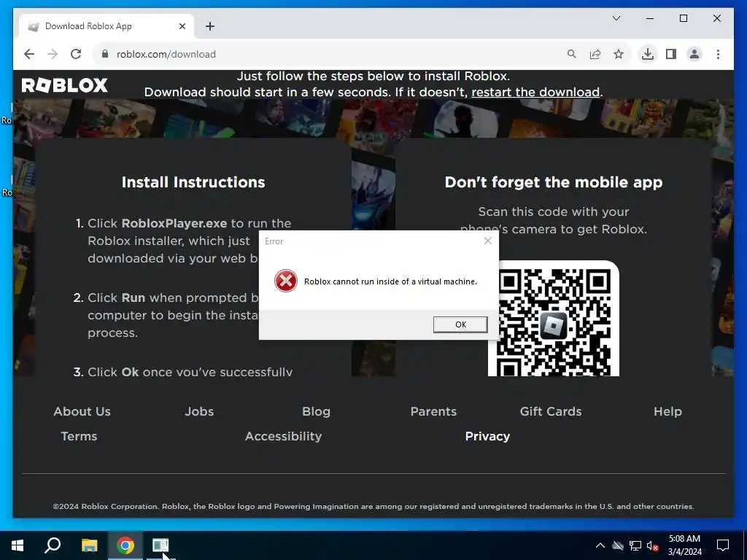This screenshot has width=747, height=560.
Task: Click the OneDrive cloud tray icon
Action: pyautogui.click(x=618, y=545)
